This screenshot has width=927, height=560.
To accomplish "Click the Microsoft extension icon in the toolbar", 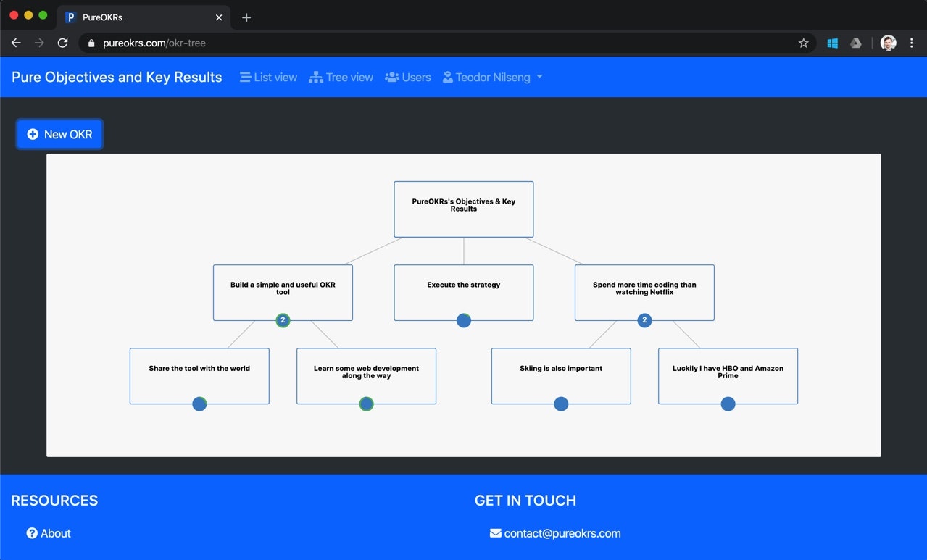I will pyautogui.click(x=832, y=43).
